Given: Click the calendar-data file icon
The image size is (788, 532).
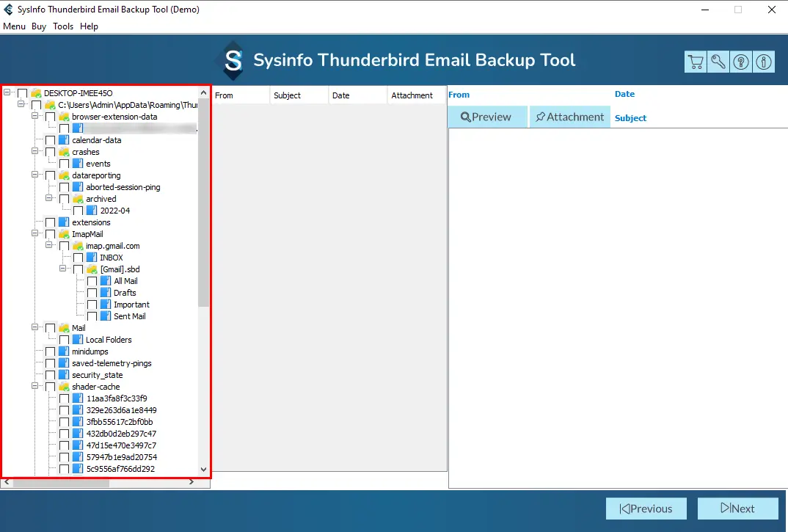Looking at the screenshot, I should click(x=64, y=140).
